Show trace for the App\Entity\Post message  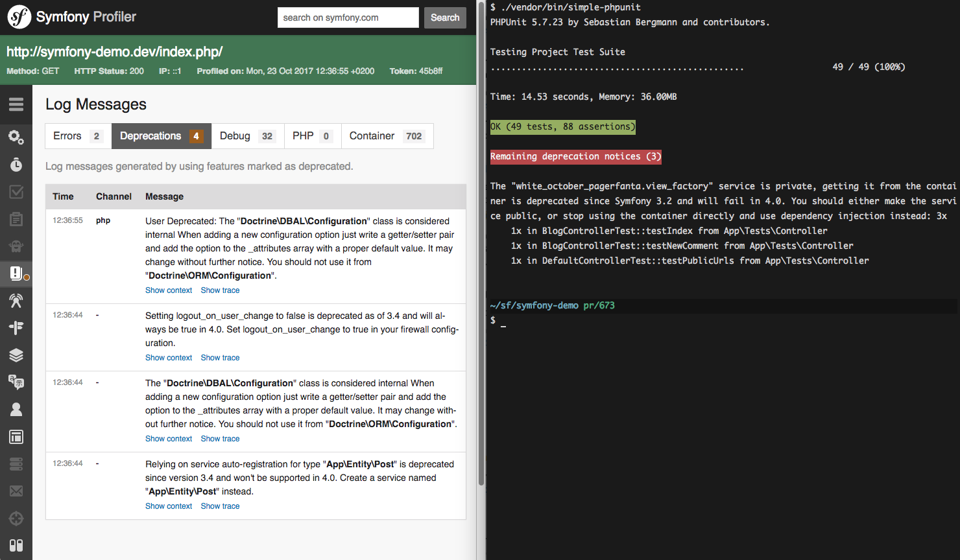(220, 506)
